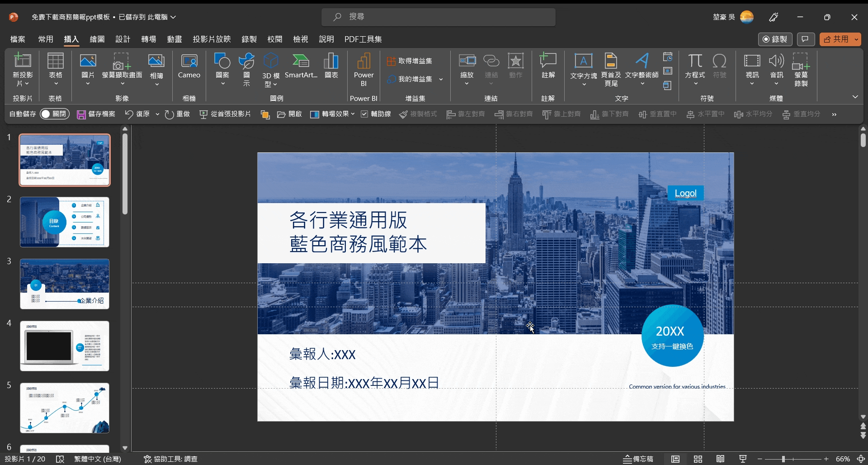Start slideshow 從首張投影片
This screenshot has height=465, width=868.
point(225,114)
